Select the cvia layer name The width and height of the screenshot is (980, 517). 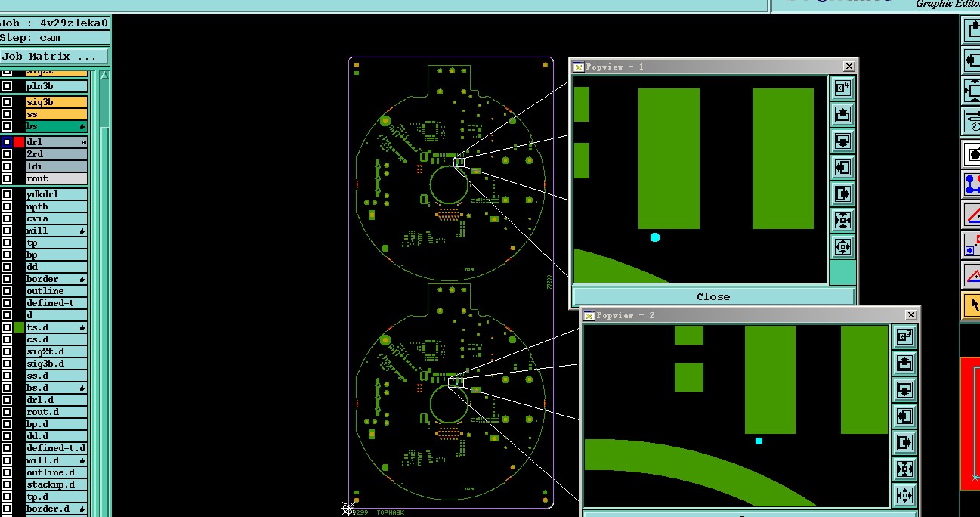pos(57,218)
